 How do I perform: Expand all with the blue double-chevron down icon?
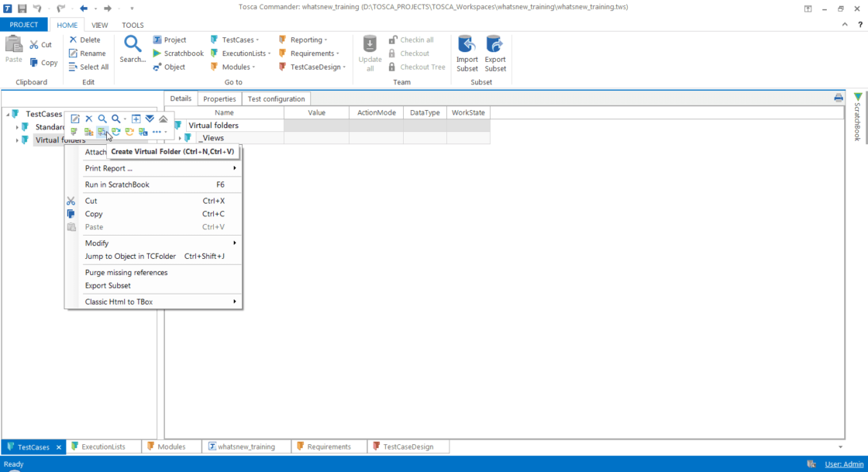point(150,119)
